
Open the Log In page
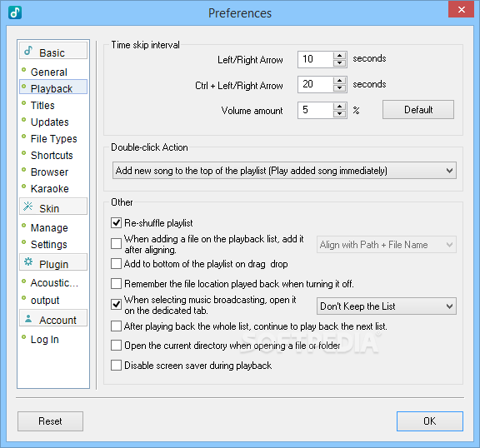45,340
